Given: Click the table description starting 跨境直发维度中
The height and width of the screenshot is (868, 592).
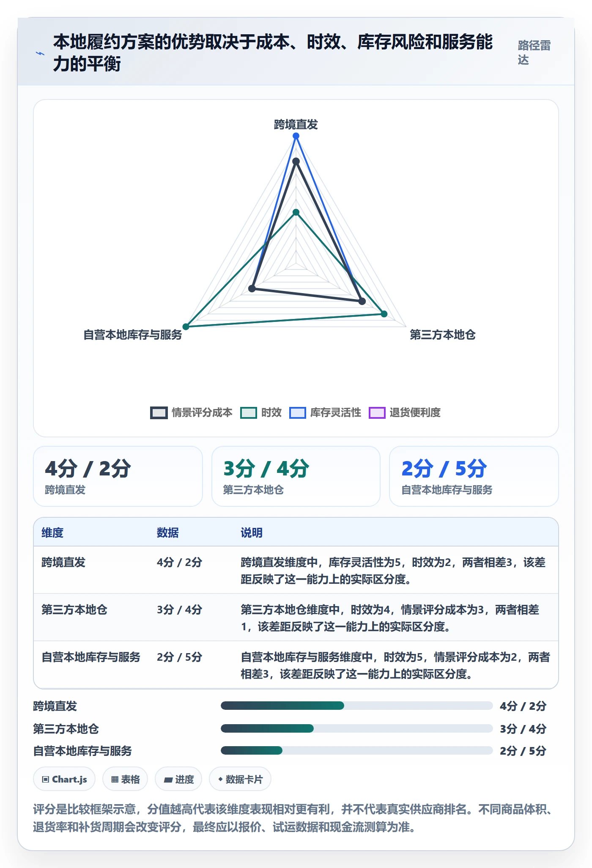Looking at the screenshot, I should coord(393,570).
